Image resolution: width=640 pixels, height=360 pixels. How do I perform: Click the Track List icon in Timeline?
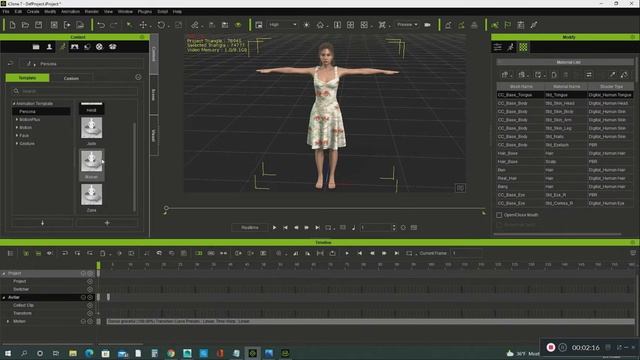pyautogui.click(x=11, y=253)
